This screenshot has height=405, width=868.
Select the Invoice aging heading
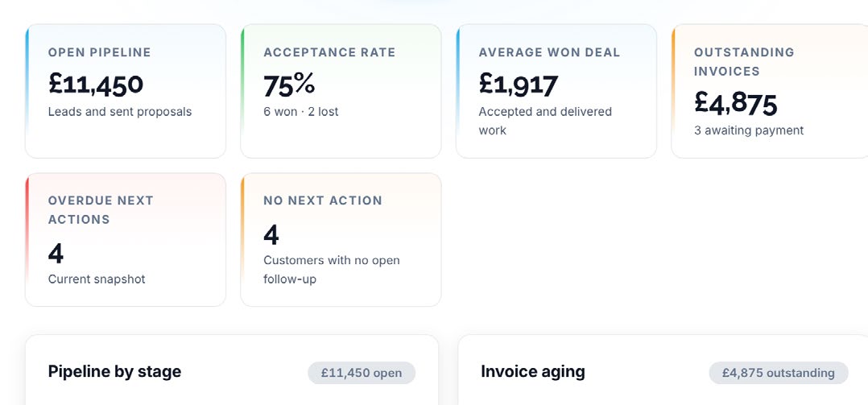(x=533, y=371)
